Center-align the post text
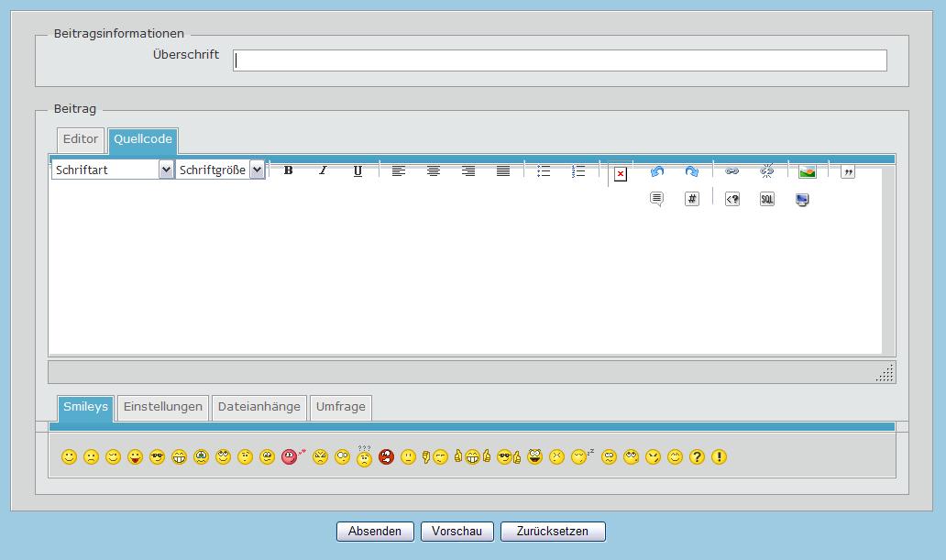This screenshot has height=560, width=946. 434,170
